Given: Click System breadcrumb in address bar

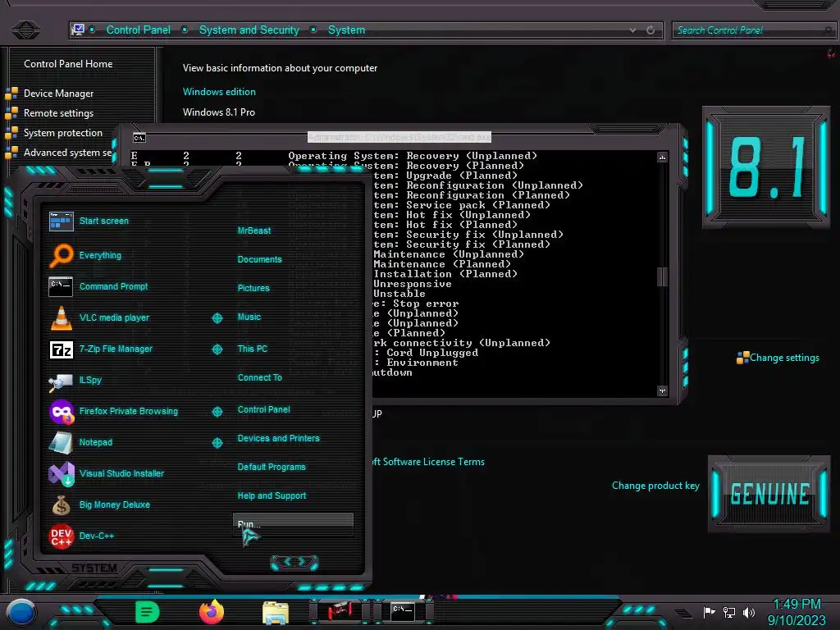Looking at the screenshot, I should click(347, 30).
